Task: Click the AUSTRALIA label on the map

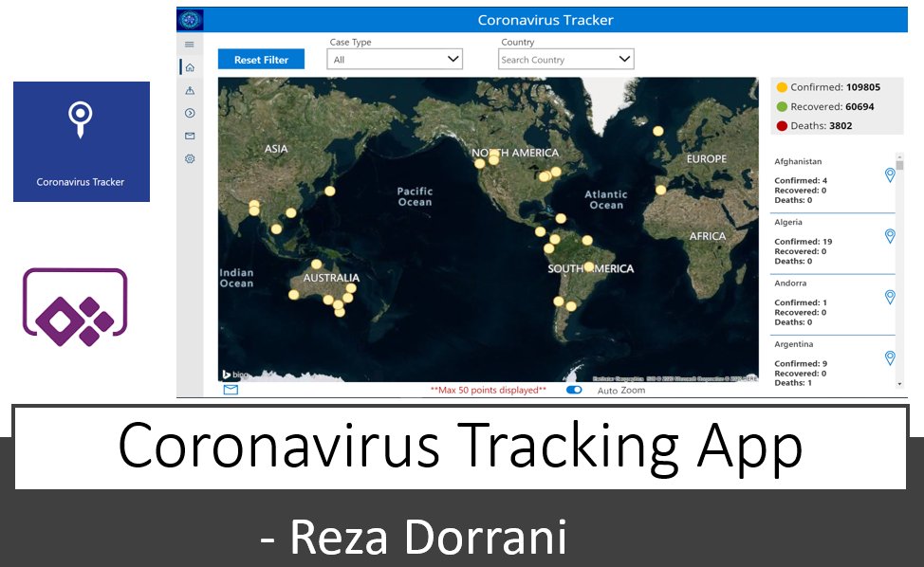Action: coord(331,277)
